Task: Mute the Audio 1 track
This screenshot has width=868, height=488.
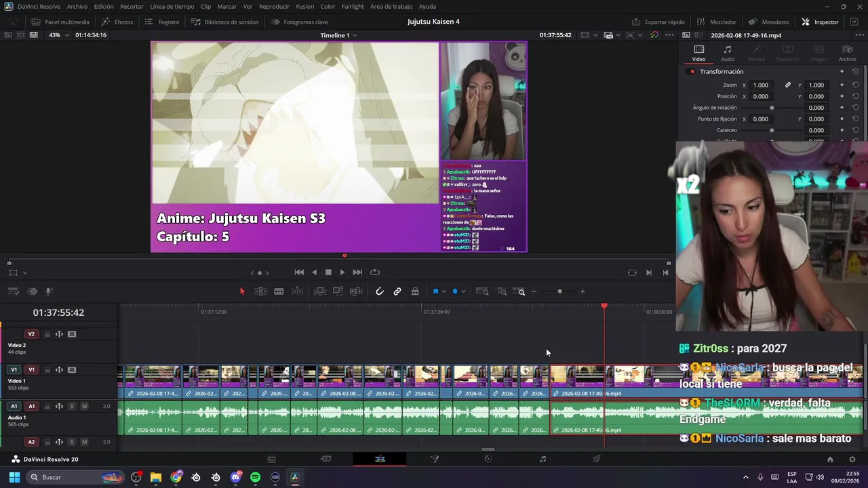Action: 84,406
